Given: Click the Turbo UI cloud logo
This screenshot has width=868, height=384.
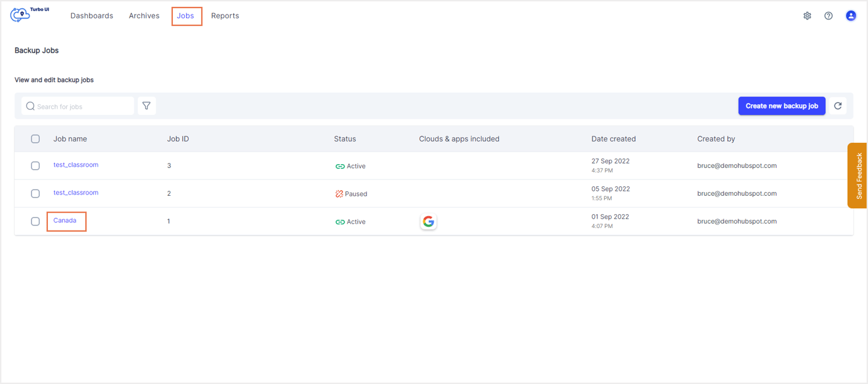Looking at the screenshot, I should (x=20, y=14).
